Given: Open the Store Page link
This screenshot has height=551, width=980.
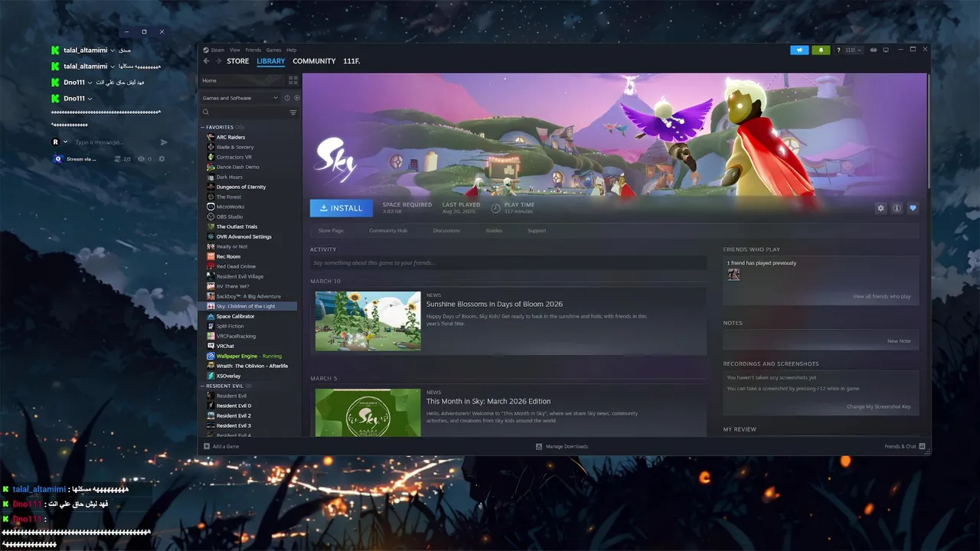Looking at the screenshot, I should pyautogui.click(x=331, y=230).
